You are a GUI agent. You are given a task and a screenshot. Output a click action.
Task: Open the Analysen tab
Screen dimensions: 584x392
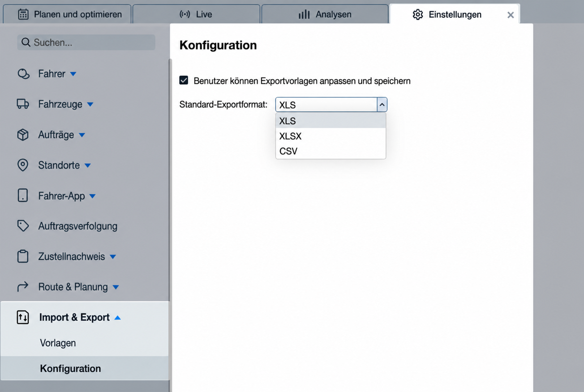click(325, 14)
